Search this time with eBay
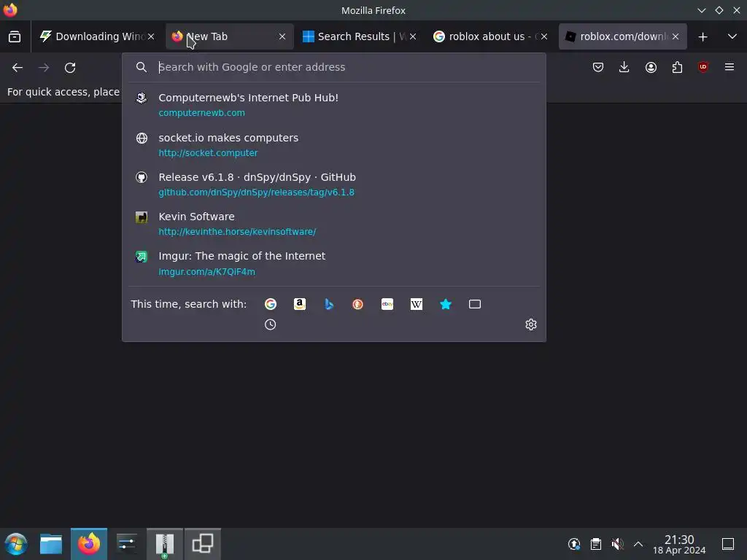 tap(387, 304)
